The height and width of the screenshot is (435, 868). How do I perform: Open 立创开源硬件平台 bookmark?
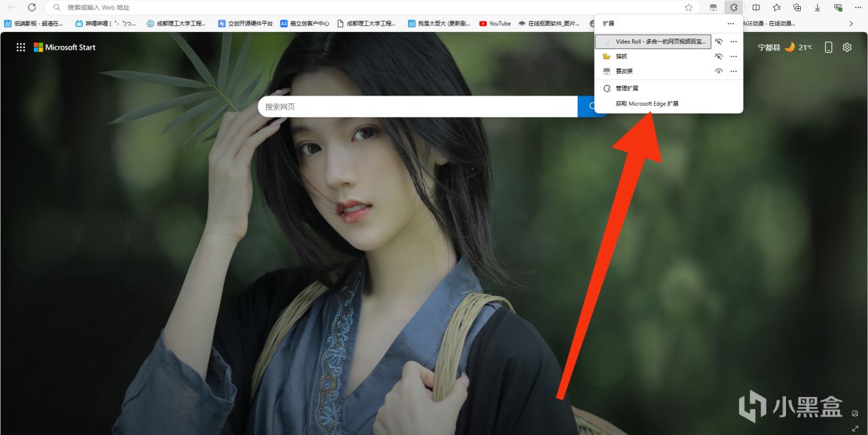[245, 23]
